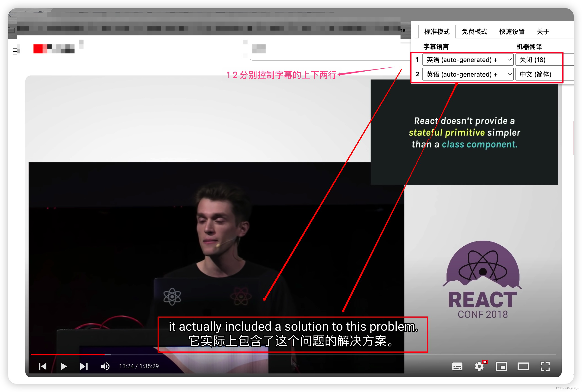This screenshot has height=392, width=582.
Task: Open the 快速设置 tab
Action: (512, 32)
